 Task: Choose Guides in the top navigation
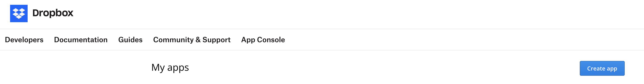130,40
